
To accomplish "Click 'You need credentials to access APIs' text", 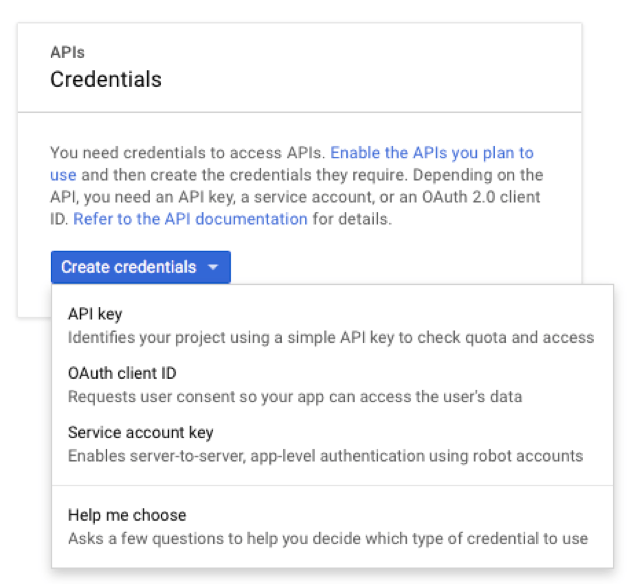I will [x=187, y=153].
